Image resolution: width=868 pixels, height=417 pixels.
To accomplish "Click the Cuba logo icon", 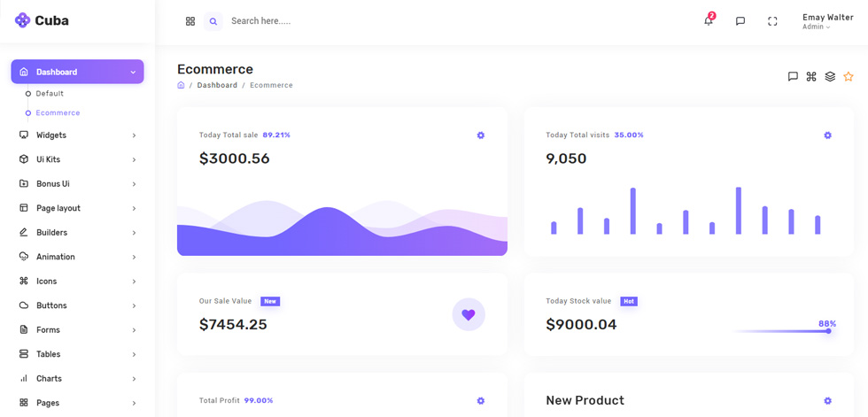I will point(22,20).
